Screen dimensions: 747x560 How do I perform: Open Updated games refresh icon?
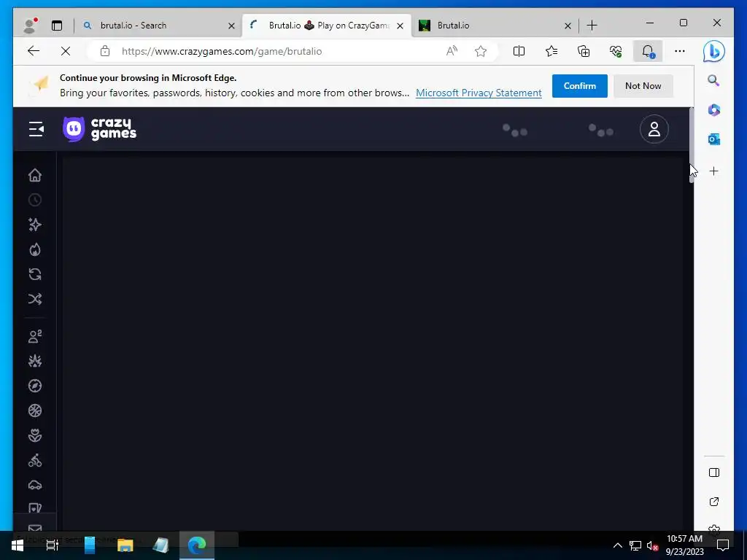pyautogui.click(x=35, y=274)
